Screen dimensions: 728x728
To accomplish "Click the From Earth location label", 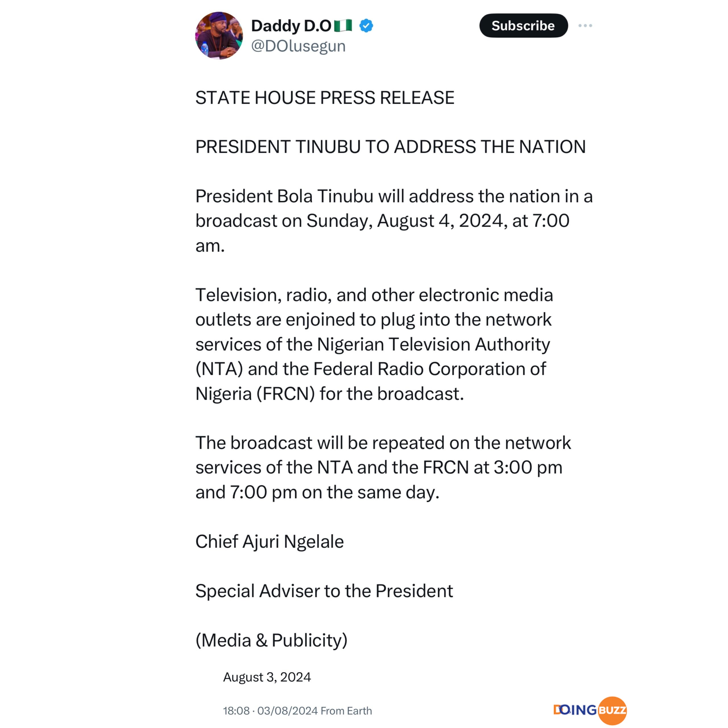I will coord(346,711).
